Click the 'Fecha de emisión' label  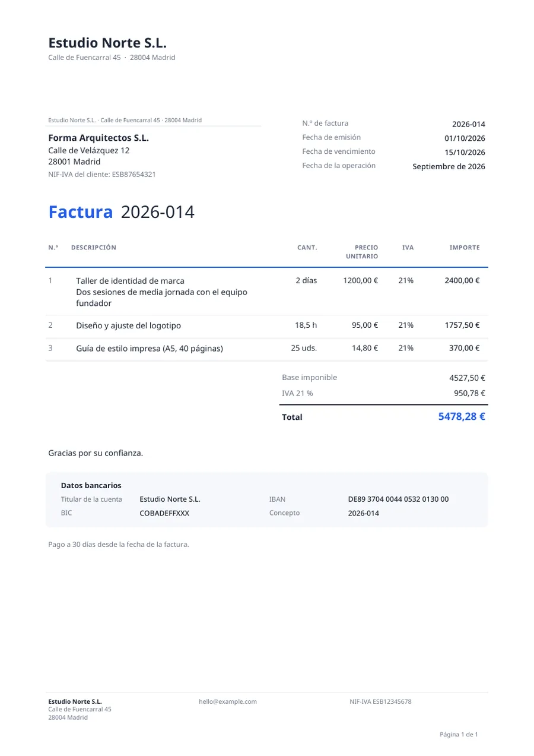[331, 138]
